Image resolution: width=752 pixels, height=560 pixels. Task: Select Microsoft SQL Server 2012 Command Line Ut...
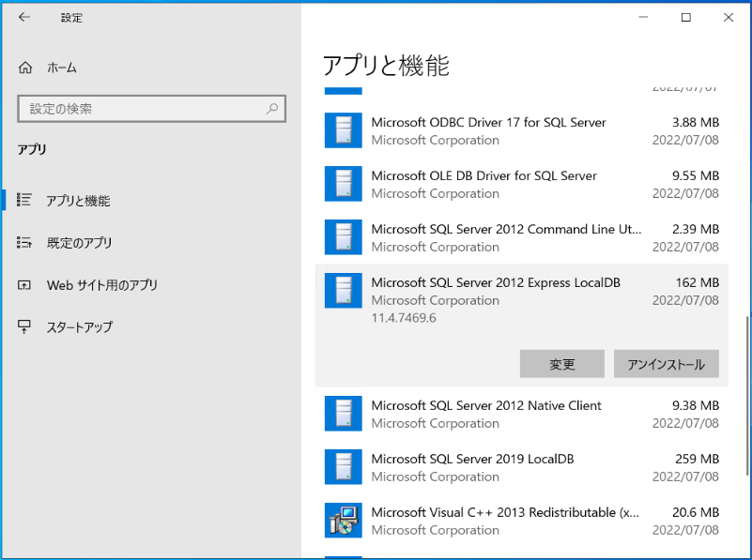(522, 237)
